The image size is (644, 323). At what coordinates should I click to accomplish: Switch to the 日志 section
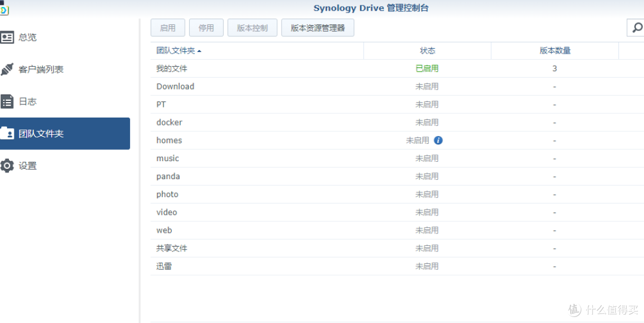27,101
